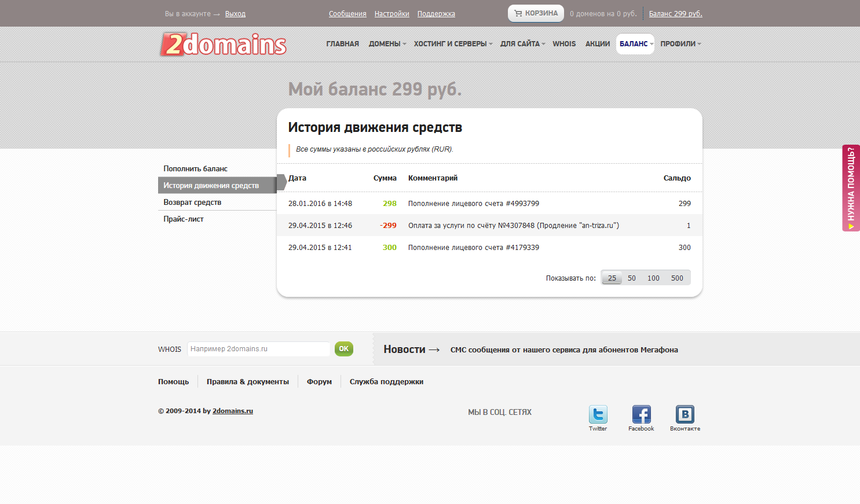
Task: Click the Сальдо column header
Action: 677,178
